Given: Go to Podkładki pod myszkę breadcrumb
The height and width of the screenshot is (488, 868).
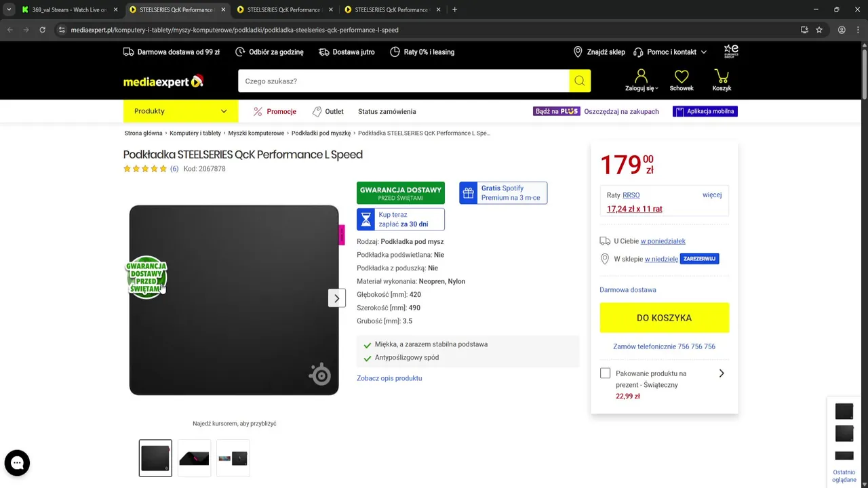Looking at the screenshot, I should click(321, 134).
